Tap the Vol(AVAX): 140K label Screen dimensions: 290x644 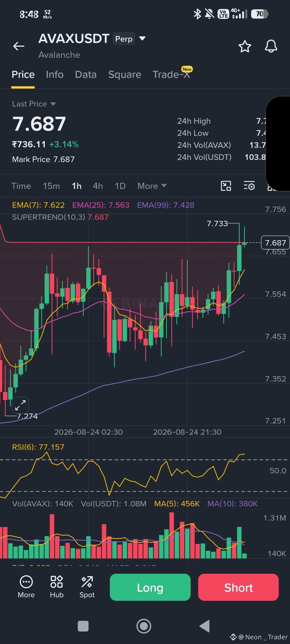(43, 504)
